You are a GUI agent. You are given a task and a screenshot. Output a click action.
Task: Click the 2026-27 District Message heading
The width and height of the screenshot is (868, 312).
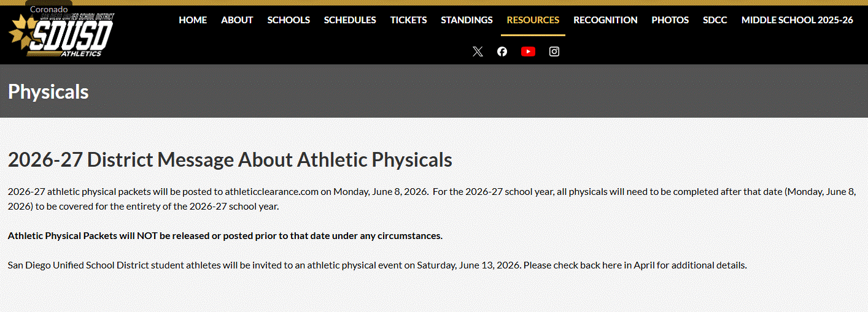[230, 160]
